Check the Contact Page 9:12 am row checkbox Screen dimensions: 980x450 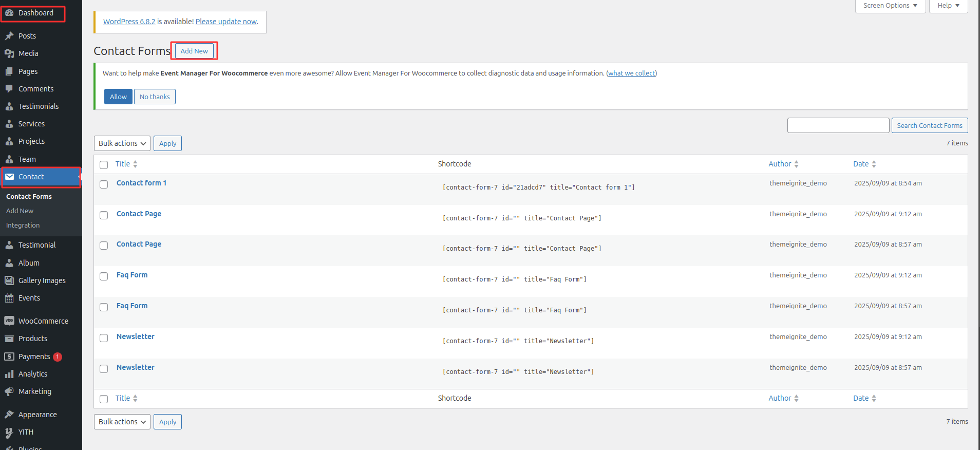(104, 215)
